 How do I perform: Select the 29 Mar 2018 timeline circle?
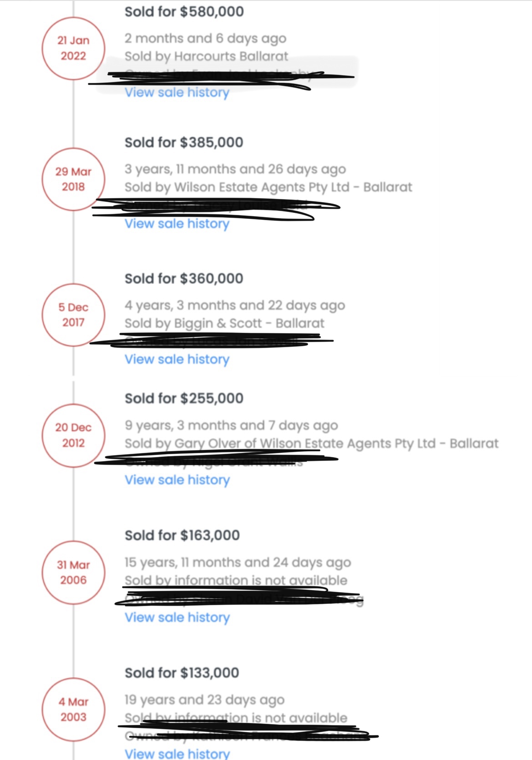tap(73, 179)
